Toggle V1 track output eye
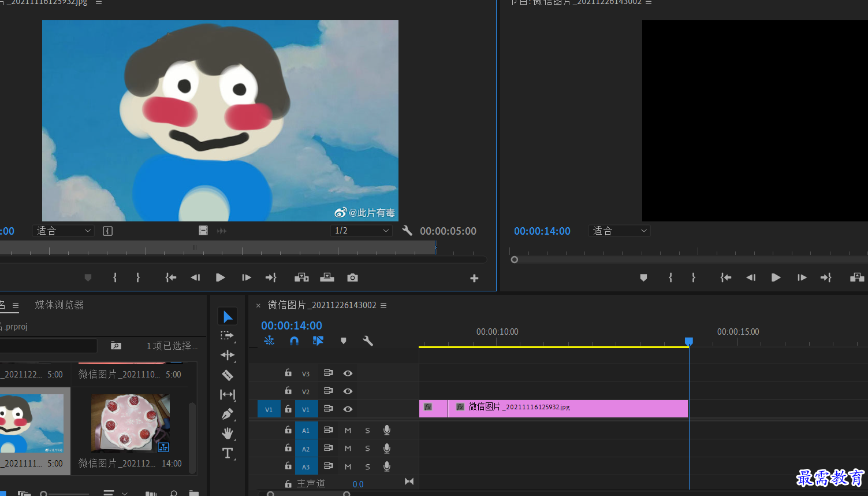 click(x=348, y=409)
